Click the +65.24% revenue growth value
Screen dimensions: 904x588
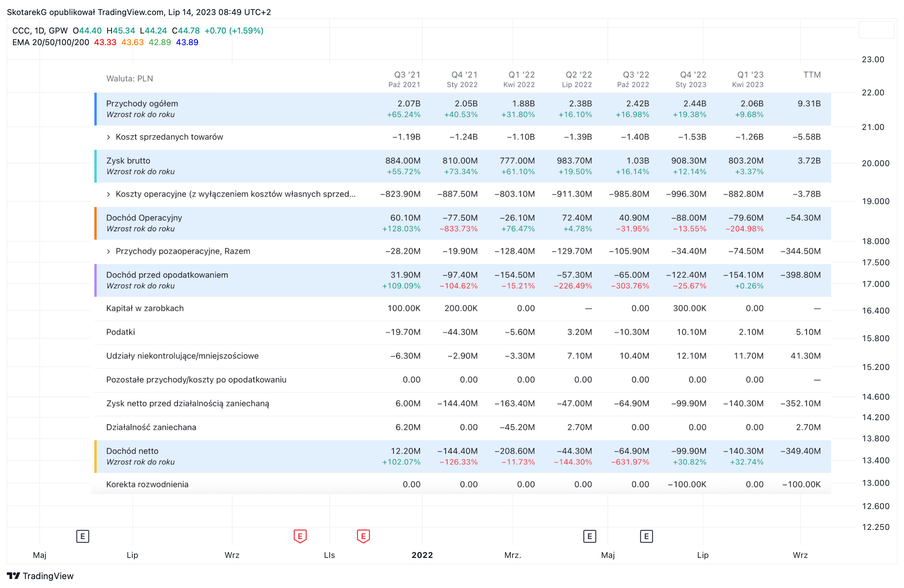coord(404,115)
